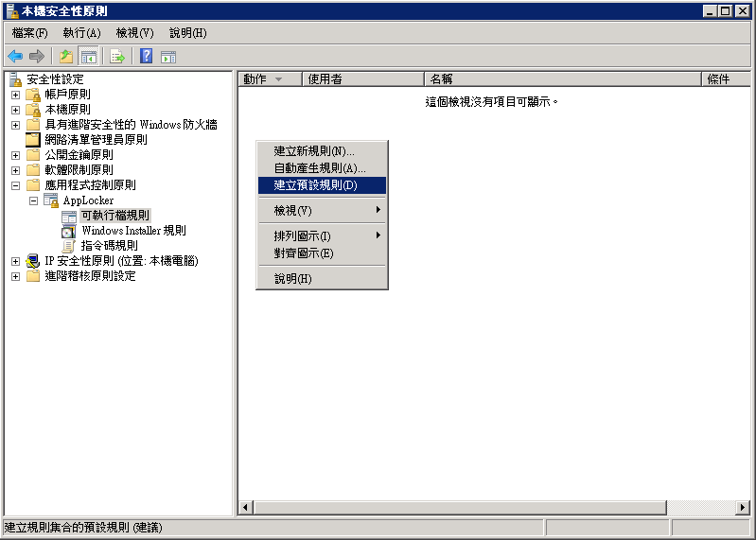The width and height of the screenshot is (756, 540).
Task: Select AppLocker tree item label
Action: [88, 200]
